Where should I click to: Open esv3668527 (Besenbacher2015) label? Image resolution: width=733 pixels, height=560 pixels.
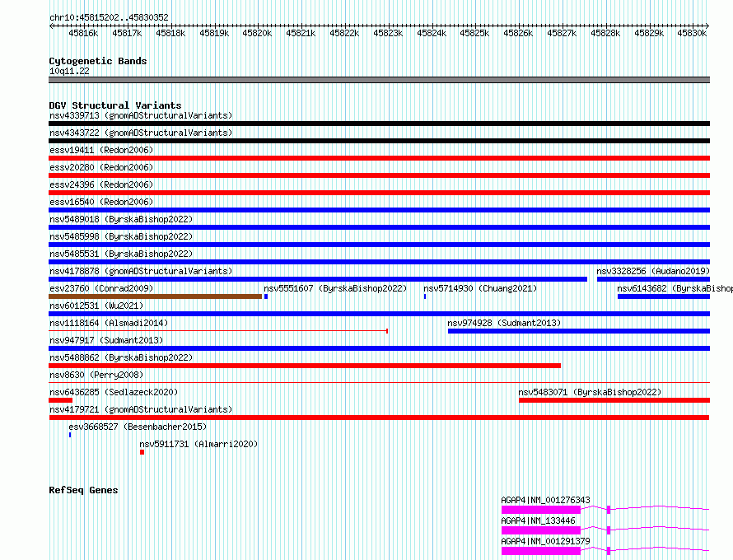tap(138, 427)
